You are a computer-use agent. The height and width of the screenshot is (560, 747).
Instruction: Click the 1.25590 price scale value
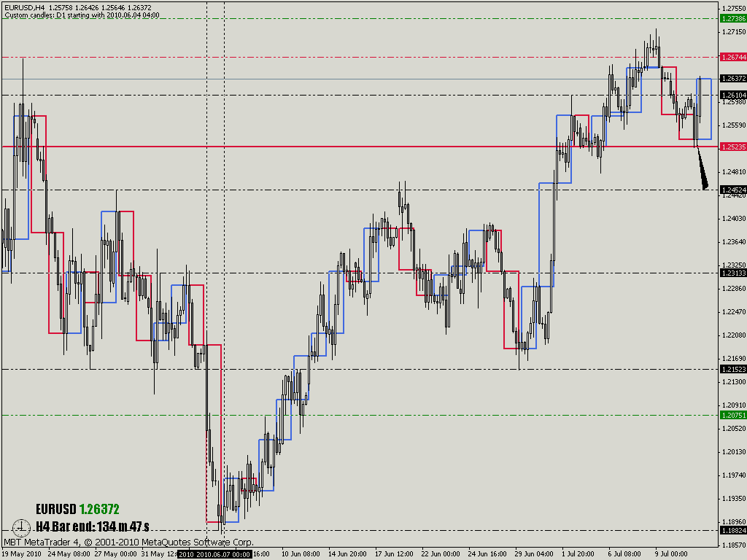[x=734, y=125]
